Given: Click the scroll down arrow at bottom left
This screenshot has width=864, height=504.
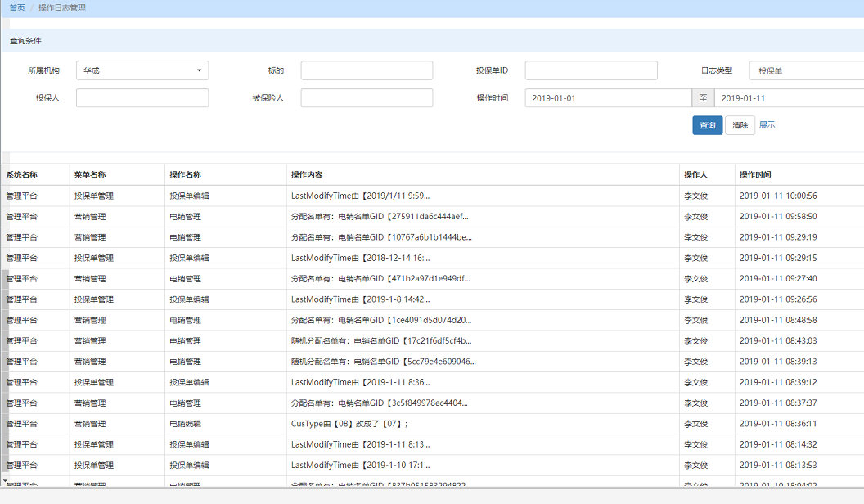Looking at the screenshot, I should pos(4,481).
